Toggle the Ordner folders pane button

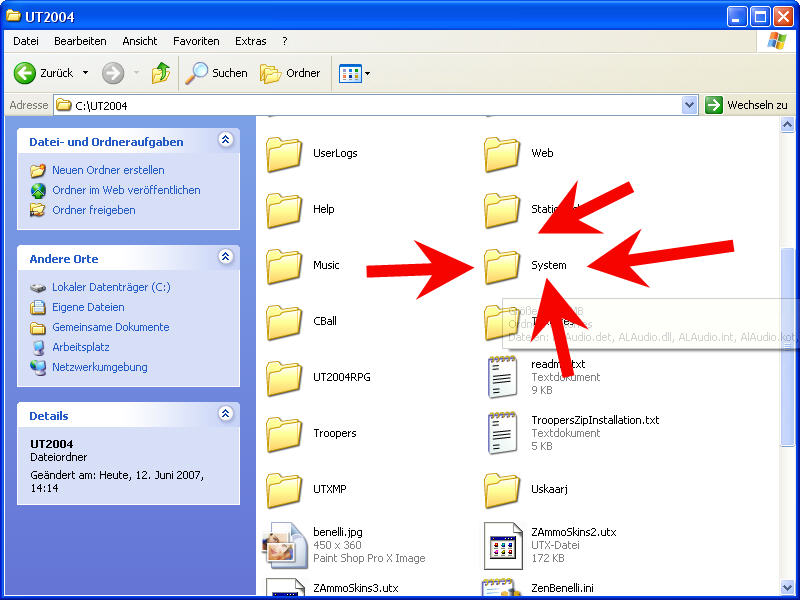[291, 73]
